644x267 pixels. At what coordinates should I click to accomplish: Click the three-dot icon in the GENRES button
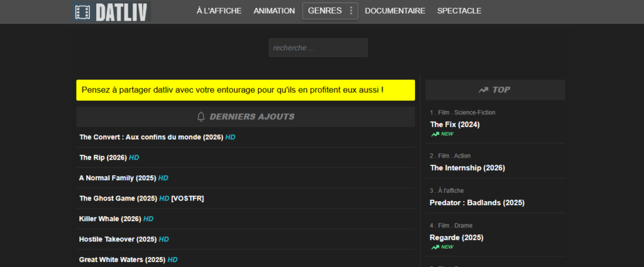[x=351, y=11]
